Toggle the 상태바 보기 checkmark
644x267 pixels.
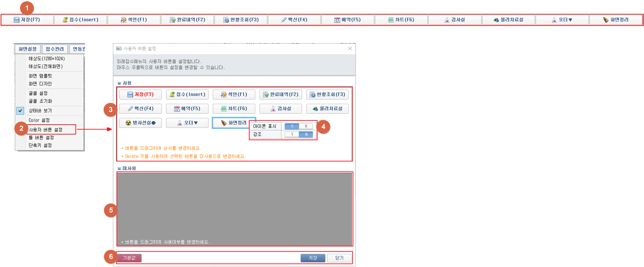tap(21, 110)
